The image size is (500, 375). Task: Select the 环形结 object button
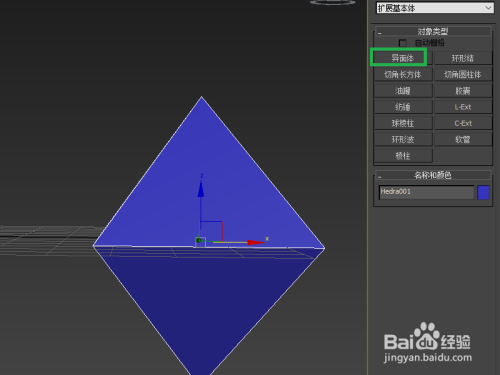(x=463, y=58)
